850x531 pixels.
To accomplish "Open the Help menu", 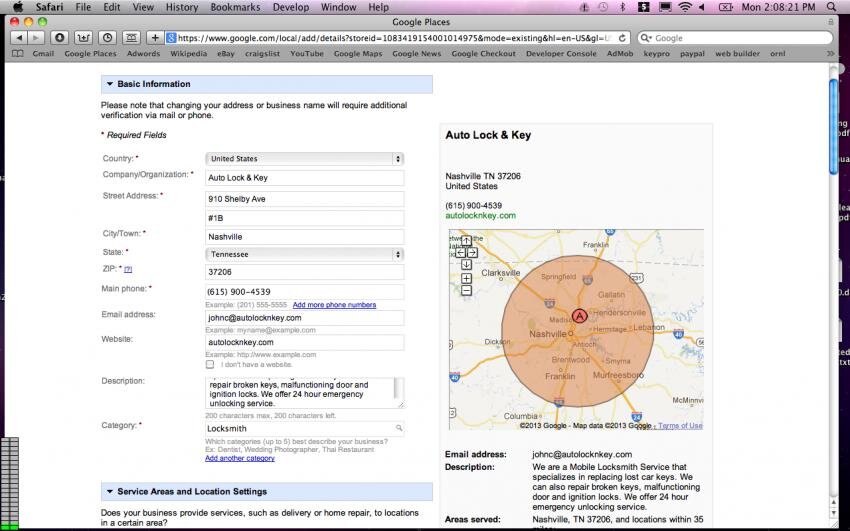I will coord(378,7).
